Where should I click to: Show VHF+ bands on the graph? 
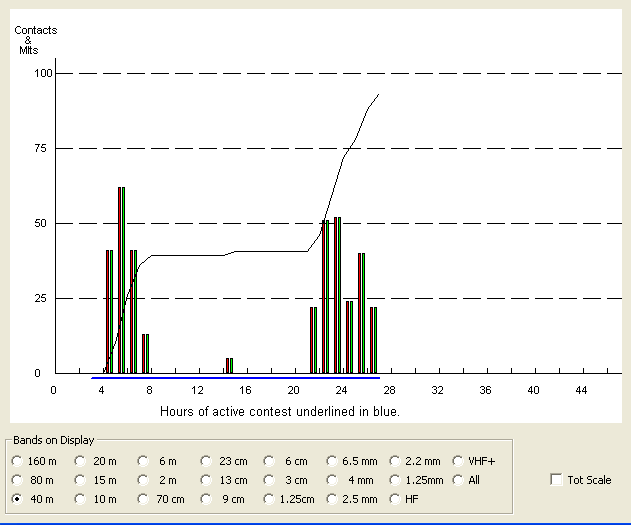click(x=459, y=461)
